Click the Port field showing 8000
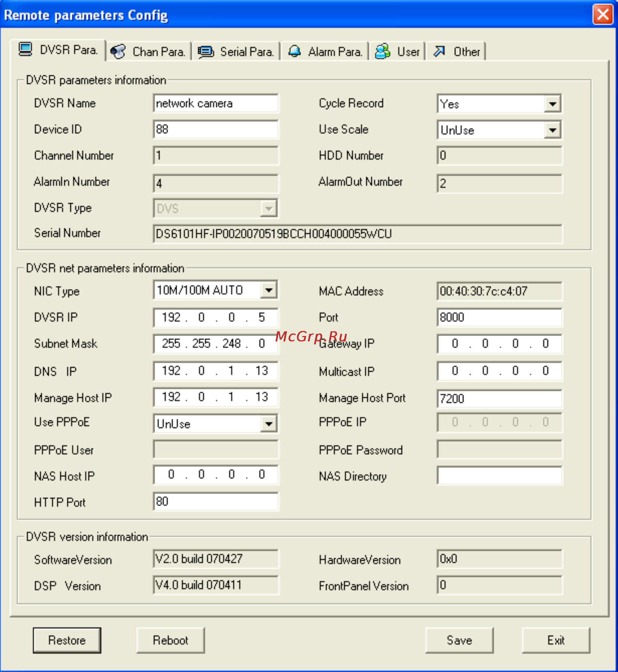Viewport: 618px width, 672px height. tap(500, 317)
